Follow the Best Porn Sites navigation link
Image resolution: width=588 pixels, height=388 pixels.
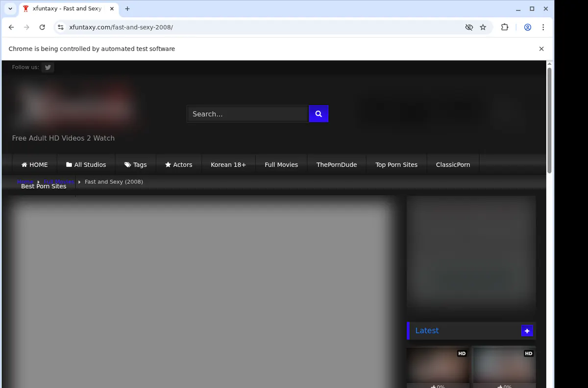(x=44, y=186)
